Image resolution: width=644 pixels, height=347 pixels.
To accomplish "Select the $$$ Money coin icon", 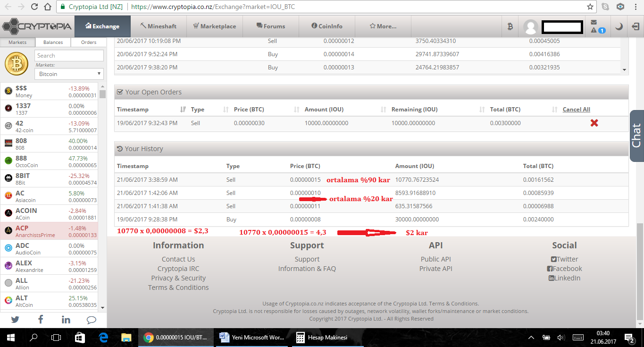I will (x=8, y=91).
